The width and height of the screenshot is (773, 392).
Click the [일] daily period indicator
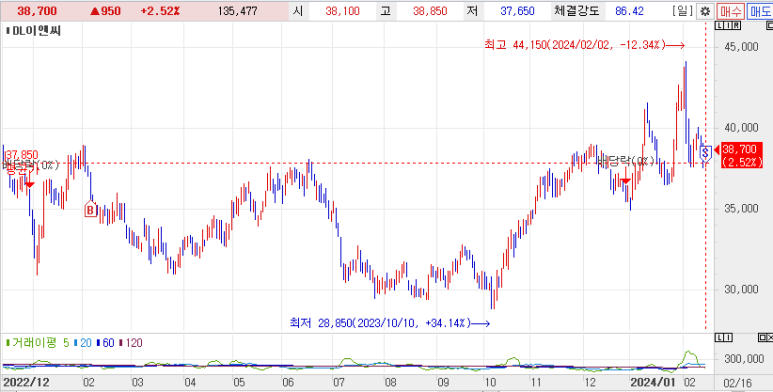click(682, 11)
